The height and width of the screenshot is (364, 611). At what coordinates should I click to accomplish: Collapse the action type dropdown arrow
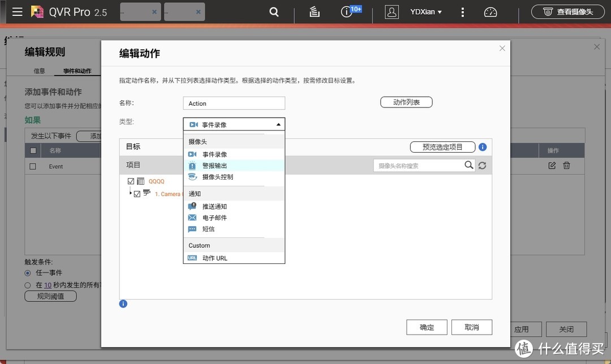278,124
